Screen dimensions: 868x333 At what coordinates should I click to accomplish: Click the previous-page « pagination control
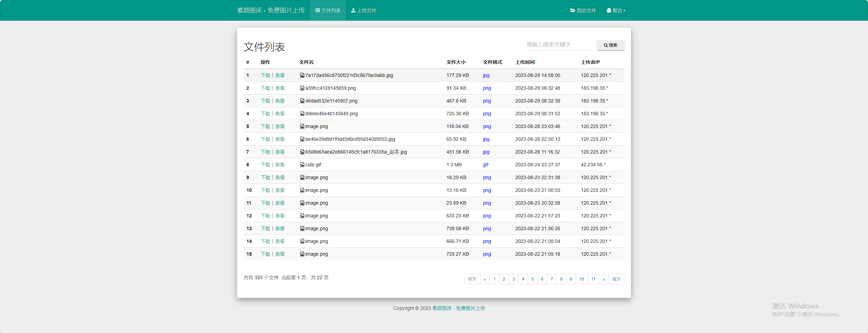[485, 279]
